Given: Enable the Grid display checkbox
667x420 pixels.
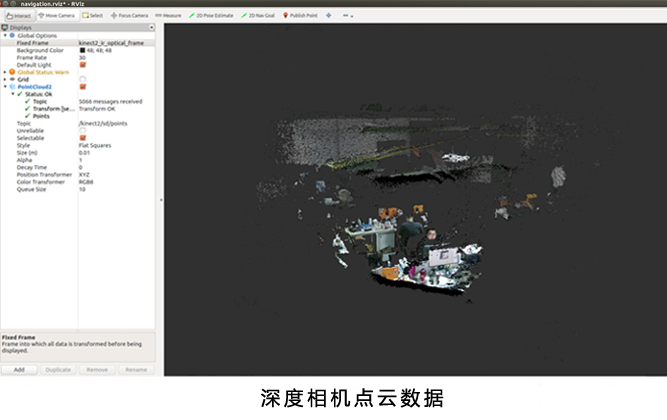Looking at the screenshot, I should pyautogui.click(x=83, y=79).
